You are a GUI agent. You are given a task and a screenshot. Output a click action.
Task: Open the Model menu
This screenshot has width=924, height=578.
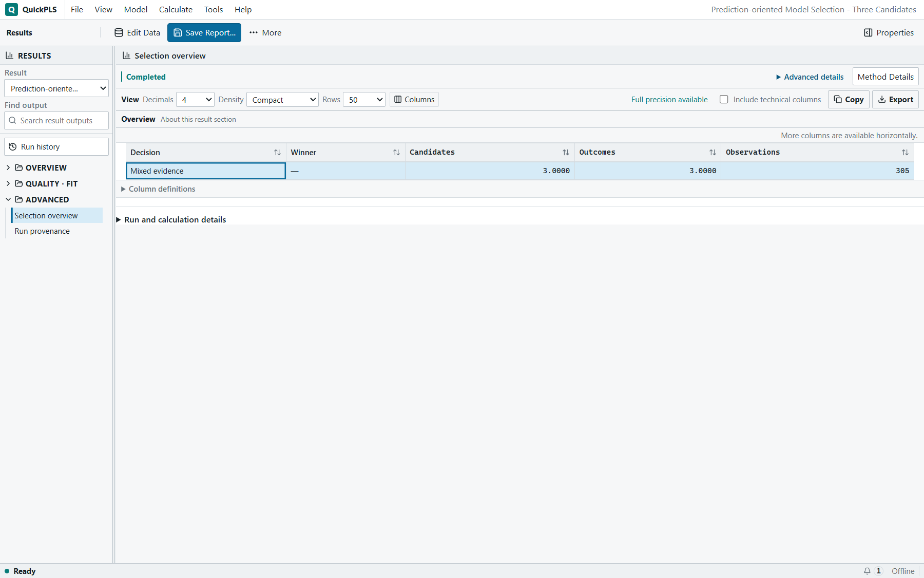(136, 9)
